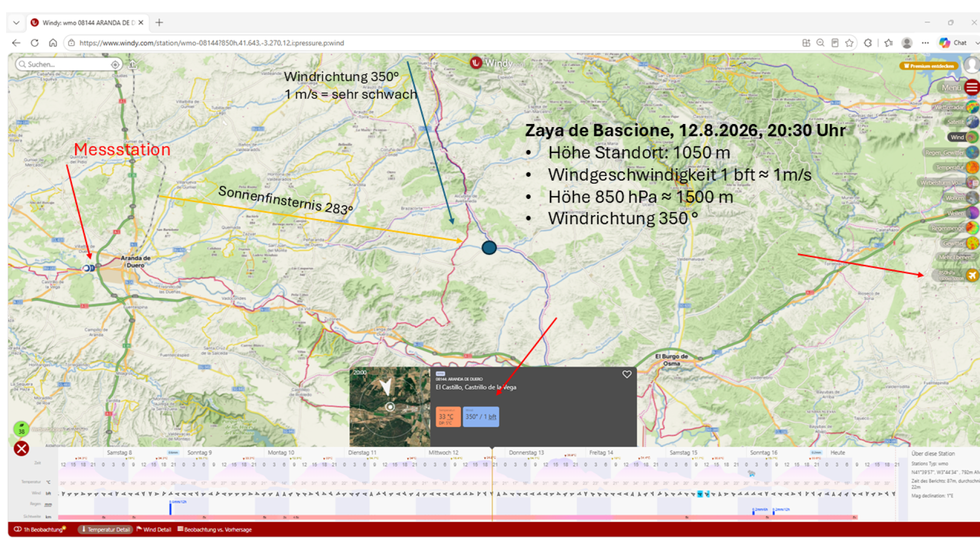Image resolution: width=980 pixels, height=551 pixels.
Task: Open a new browser tab
Action: (159, 22)
